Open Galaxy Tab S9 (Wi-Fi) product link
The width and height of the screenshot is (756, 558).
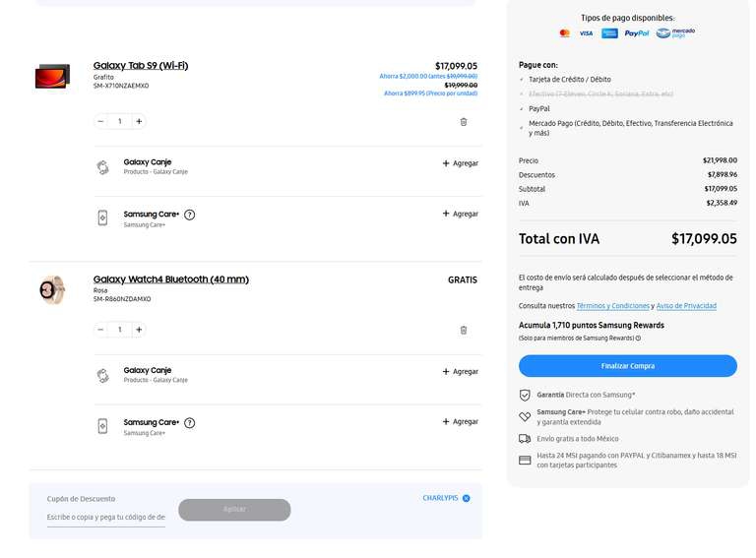[141, 66]
